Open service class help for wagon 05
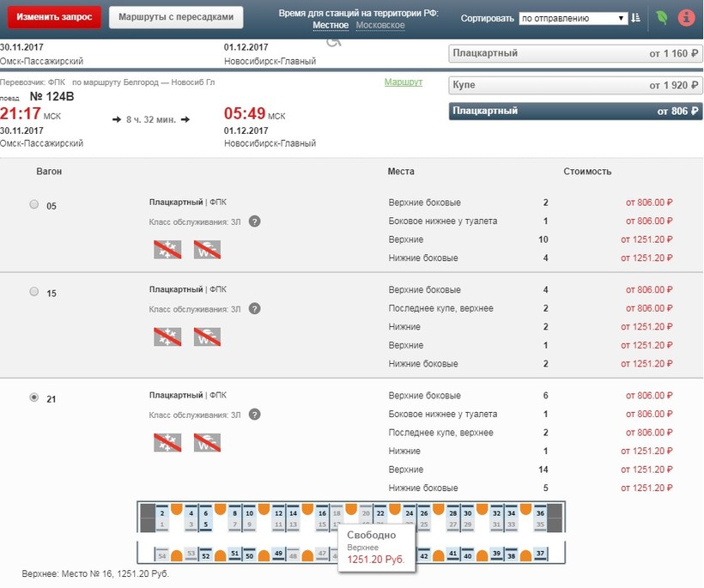The image size is (704, 588). click(x=255, y=221)
